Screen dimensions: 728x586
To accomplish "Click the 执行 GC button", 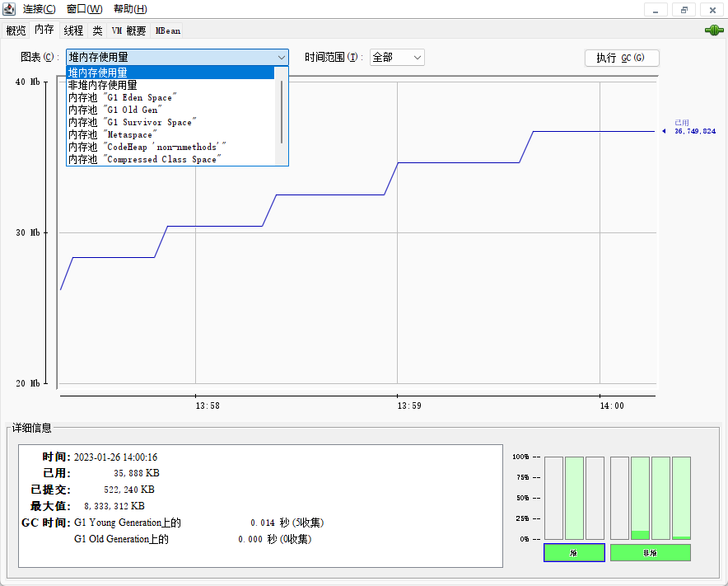I will 622,58.
